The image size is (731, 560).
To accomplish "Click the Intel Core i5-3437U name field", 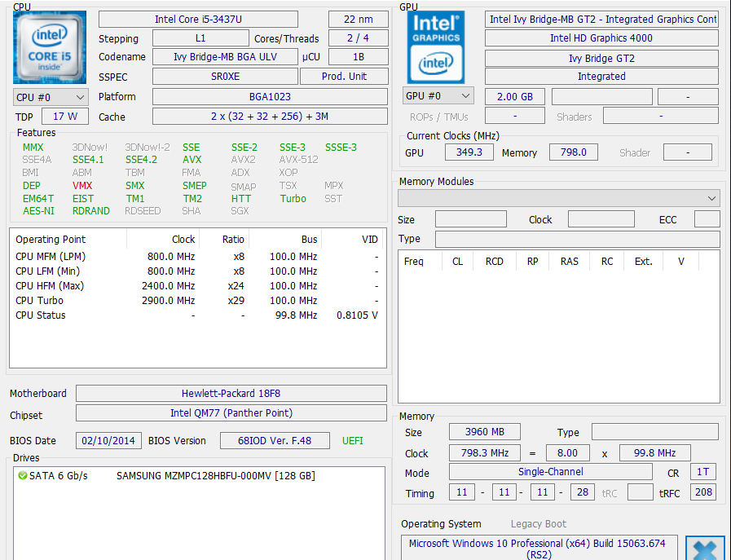I will point(198,20).
